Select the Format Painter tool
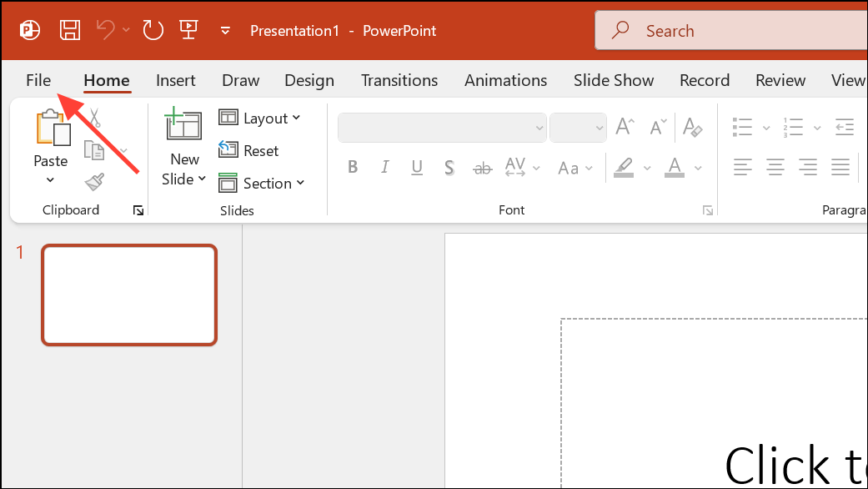Image resolution: width=868 pixels, height=489 pixels. point(94,181)
